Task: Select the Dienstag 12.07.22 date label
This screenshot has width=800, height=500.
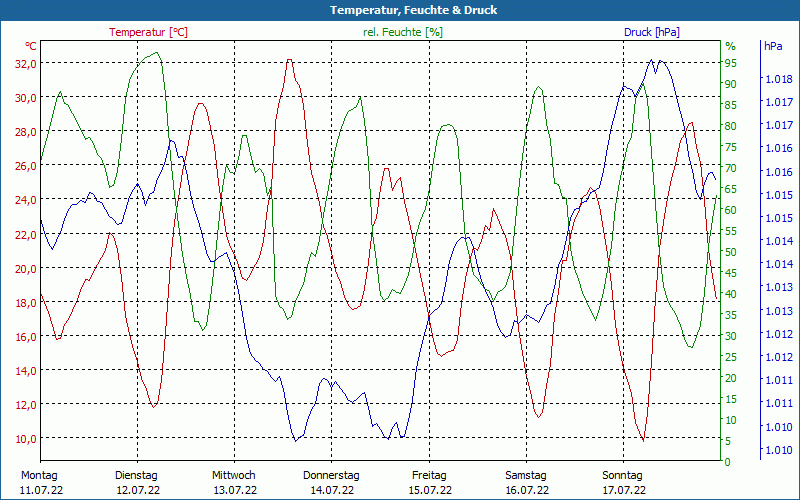Action: (x=137, y=482)
